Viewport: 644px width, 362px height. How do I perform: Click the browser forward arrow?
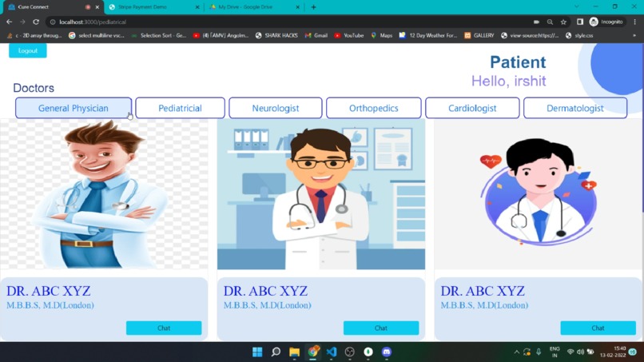click(22, 22)
